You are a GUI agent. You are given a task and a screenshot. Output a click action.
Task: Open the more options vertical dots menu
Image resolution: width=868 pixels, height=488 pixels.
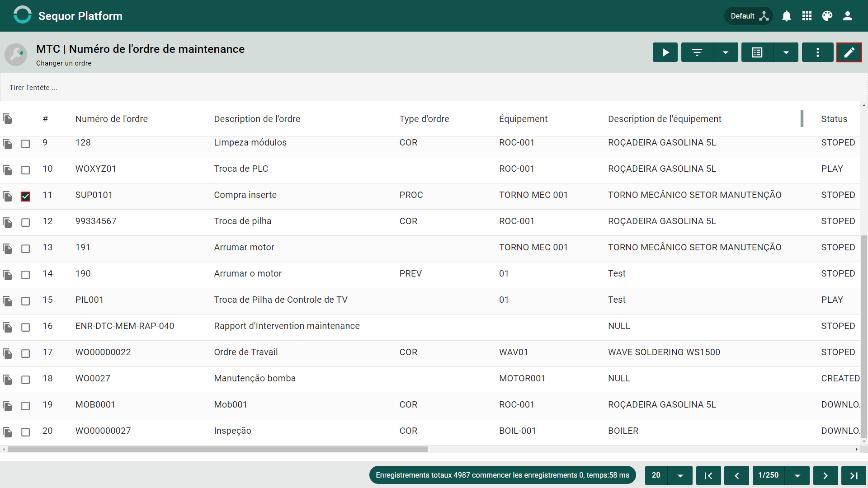[x=818, y=52]
